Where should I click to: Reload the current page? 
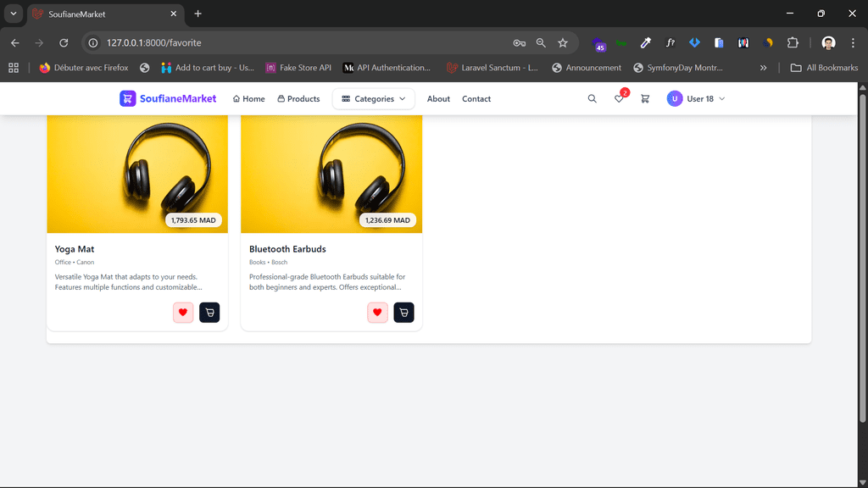coord(64,42)
